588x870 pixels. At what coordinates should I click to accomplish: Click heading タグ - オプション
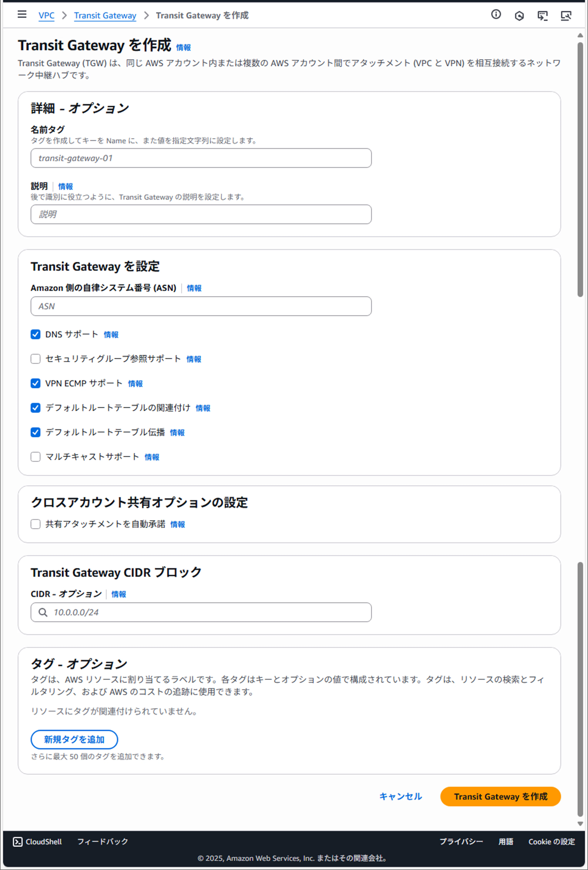coord(79,664)
